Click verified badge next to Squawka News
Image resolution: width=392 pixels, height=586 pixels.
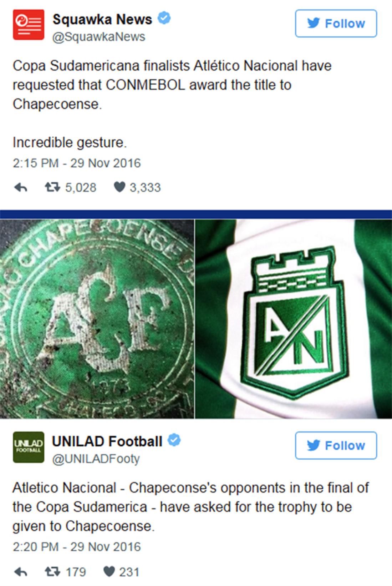pos(164,18)
